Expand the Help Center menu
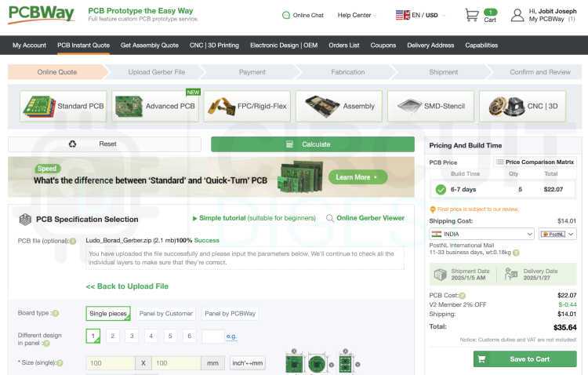The height and width of the screenshot is (375, 588). 357,16
